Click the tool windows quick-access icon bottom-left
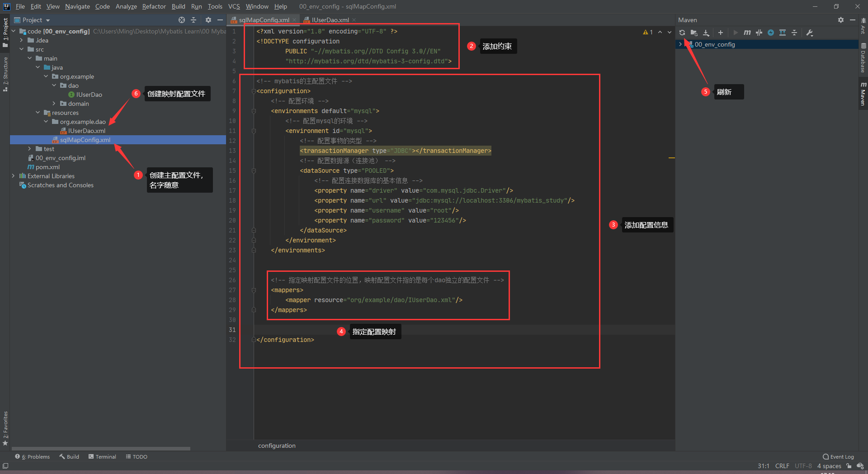 [5, 466]
